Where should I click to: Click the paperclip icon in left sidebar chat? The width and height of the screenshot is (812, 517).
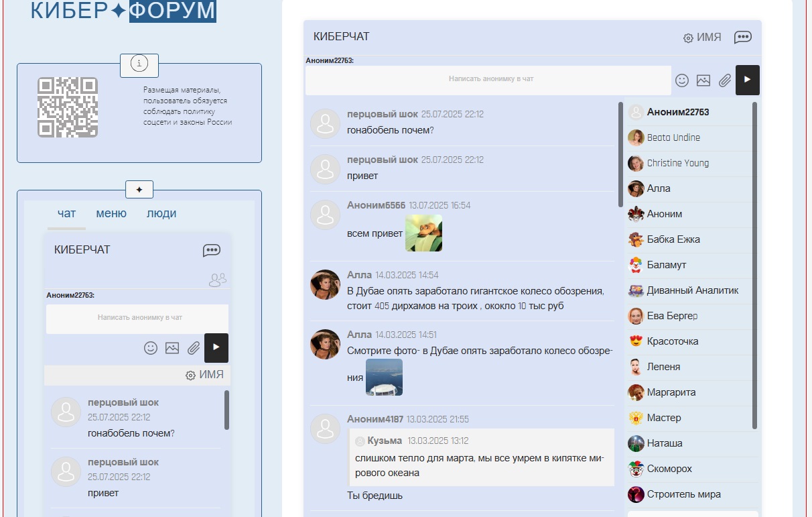click(194, 348)
